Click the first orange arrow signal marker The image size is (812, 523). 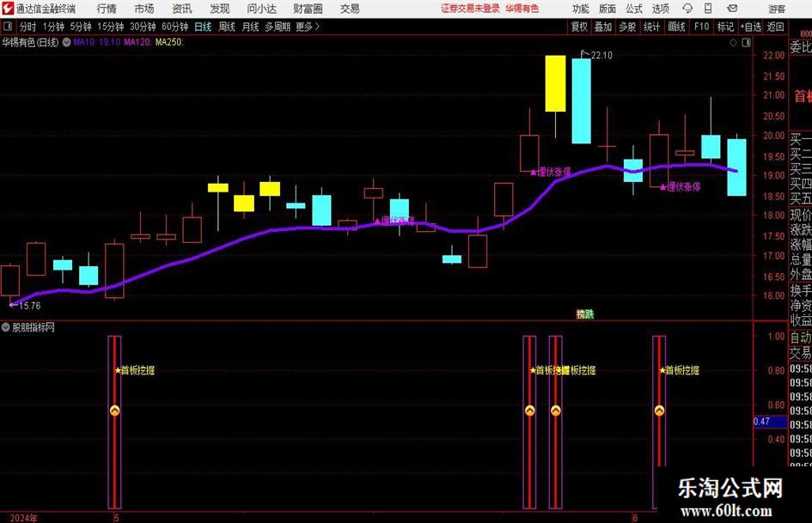coord(114,410)
